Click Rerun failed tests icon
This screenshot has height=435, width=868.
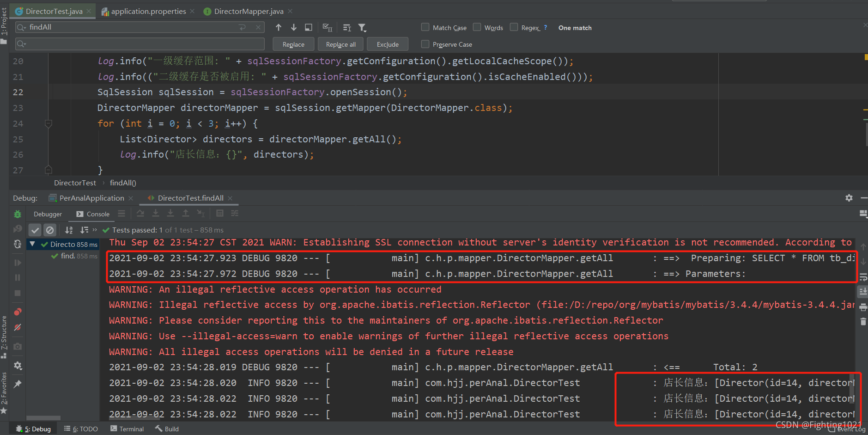(x=18, y=229)
